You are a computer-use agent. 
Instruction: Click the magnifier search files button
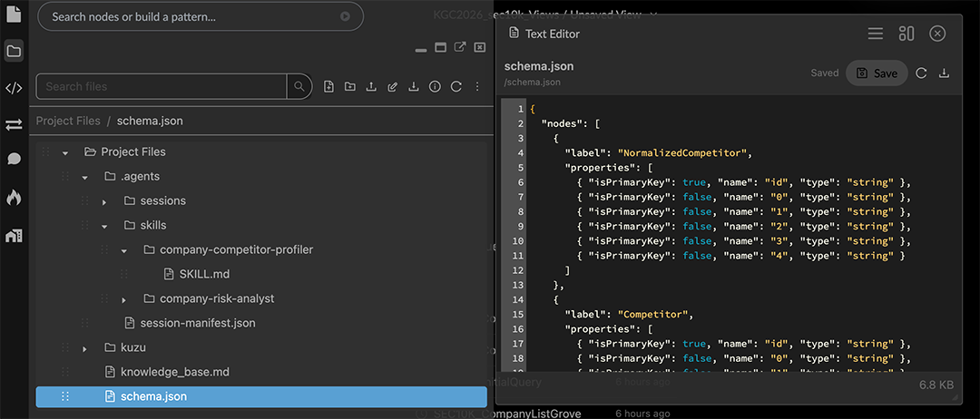299,87
